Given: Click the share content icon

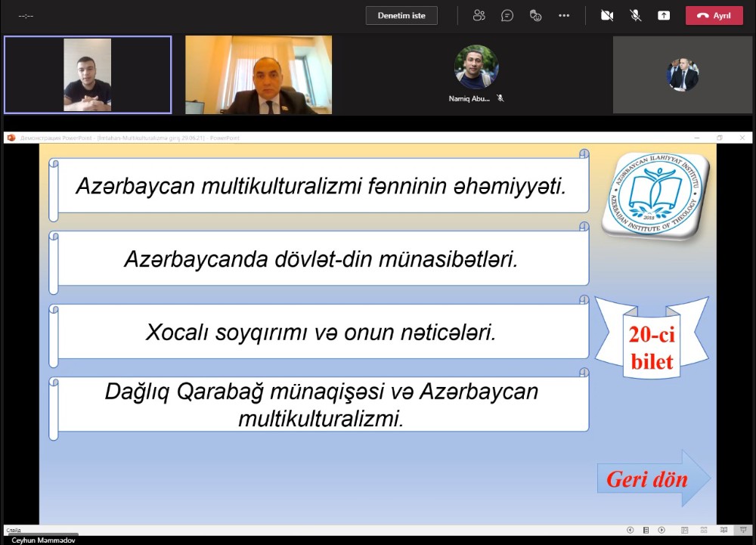Looking at the screenshot, I should (664, 15).
